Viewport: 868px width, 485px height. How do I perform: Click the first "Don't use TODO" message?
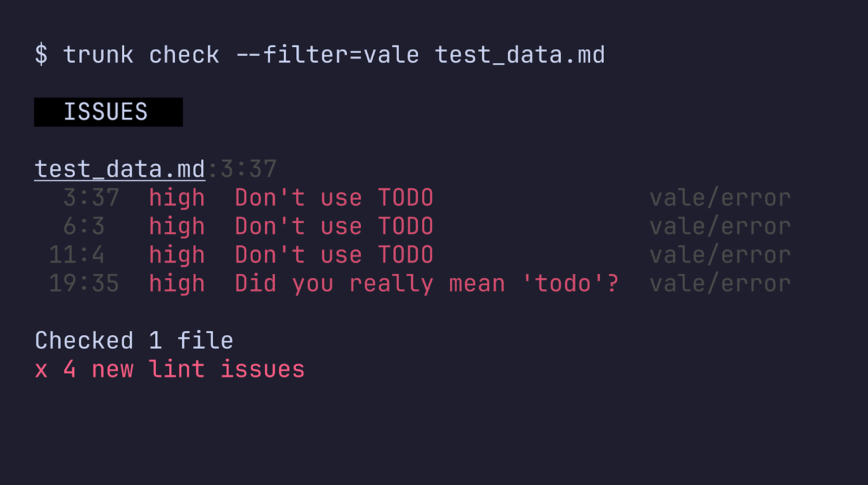tap(334, 198)
